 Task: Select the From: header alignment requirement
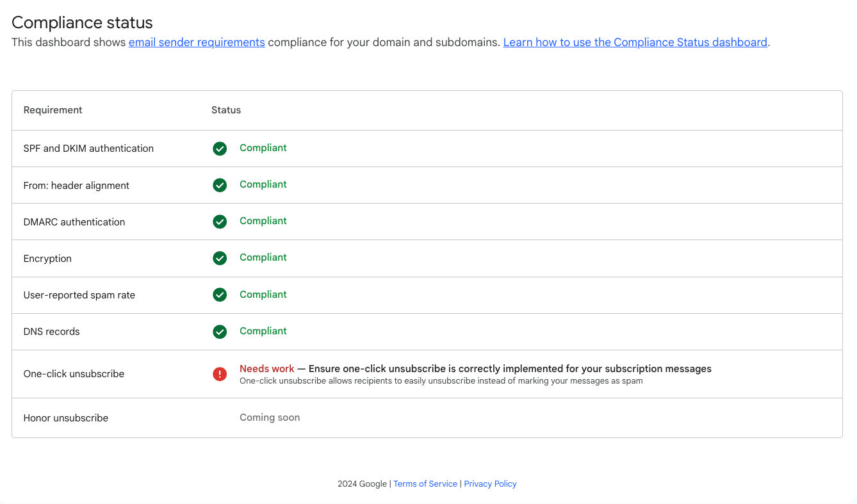click(x=76, y=185)
